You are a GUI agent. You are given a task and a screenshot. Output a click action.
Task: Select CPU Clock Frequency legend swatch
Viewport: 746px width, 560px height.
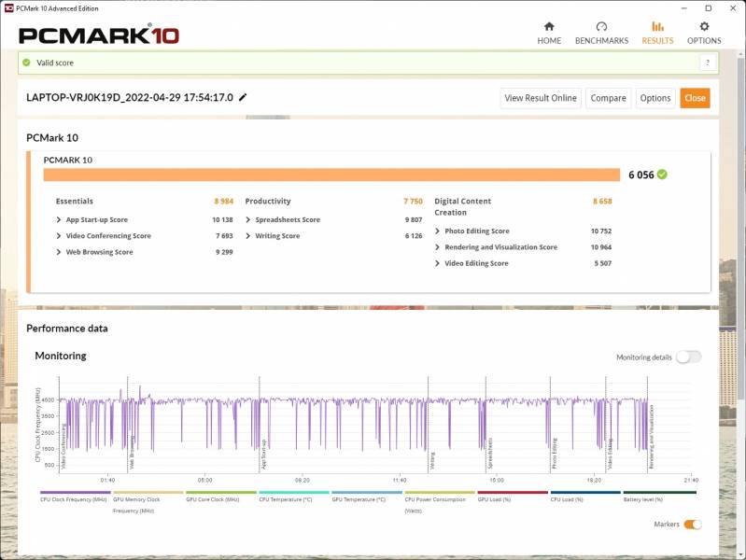click(76, 493)
